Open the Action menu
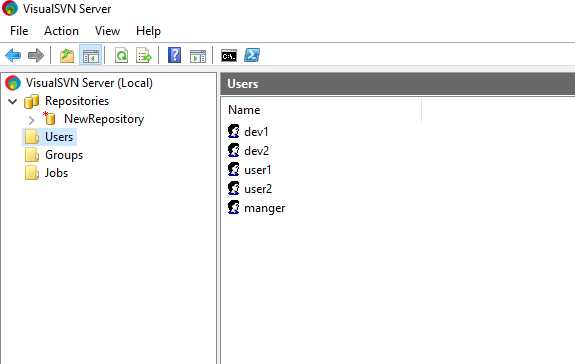 (x=61, y=31)
